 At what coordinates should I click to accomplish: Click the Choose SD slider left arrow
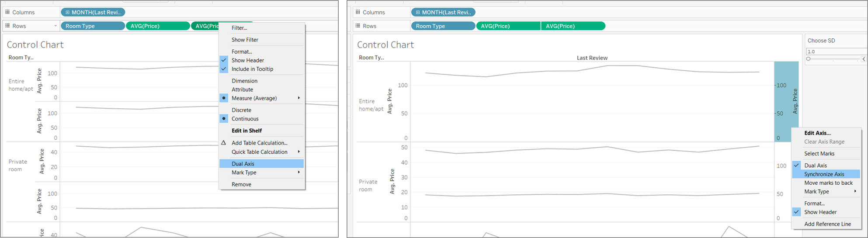pyautogui.click(x=863, y=59)
